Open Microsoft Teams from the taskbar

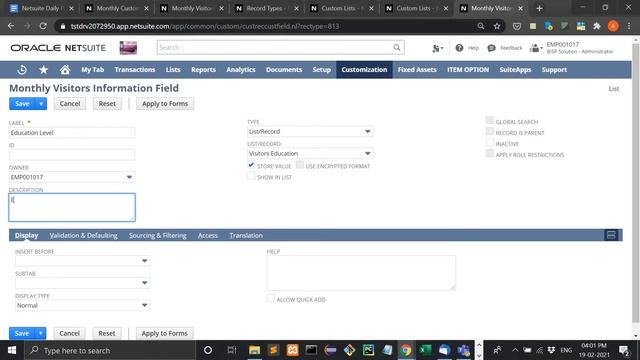click(x=464, y=350)
